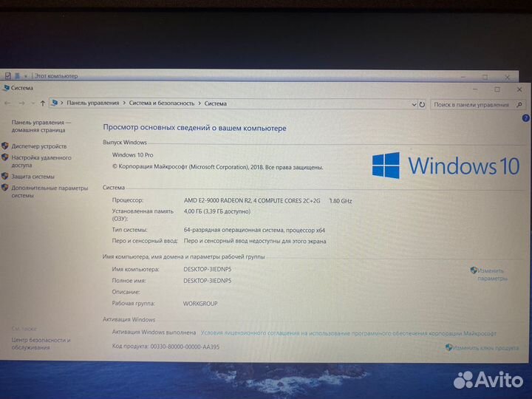
Task: Select WORKGROUP value
Action: coord(200,304)
